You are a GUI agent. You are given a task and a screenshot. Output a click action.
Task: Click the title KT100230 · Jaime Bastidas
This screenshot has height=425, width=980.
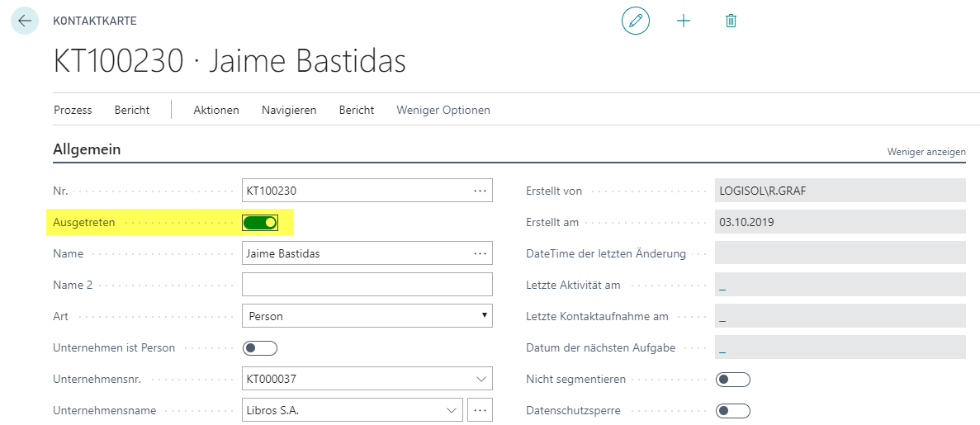point(230,61)
